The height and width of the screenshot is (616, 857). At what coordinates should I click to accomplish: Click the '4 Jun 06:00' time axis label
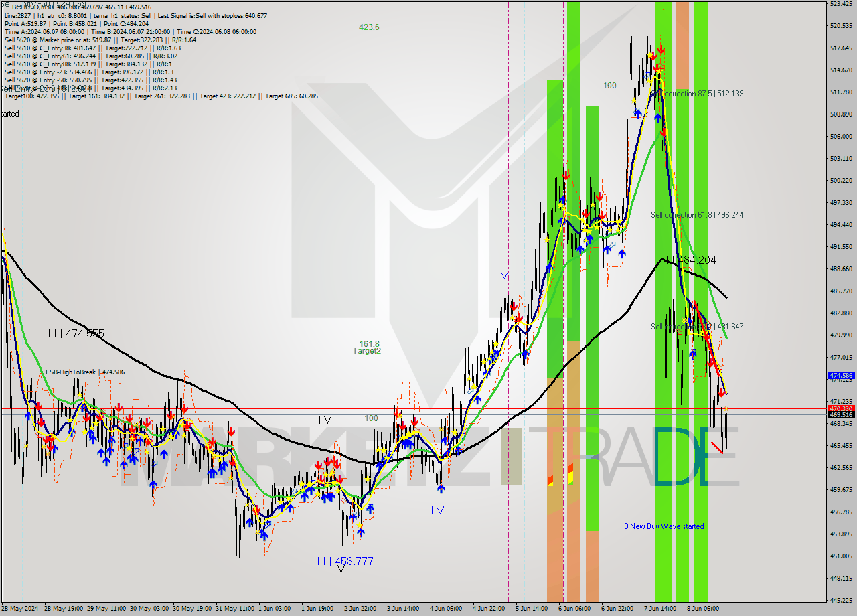point(446,609)
